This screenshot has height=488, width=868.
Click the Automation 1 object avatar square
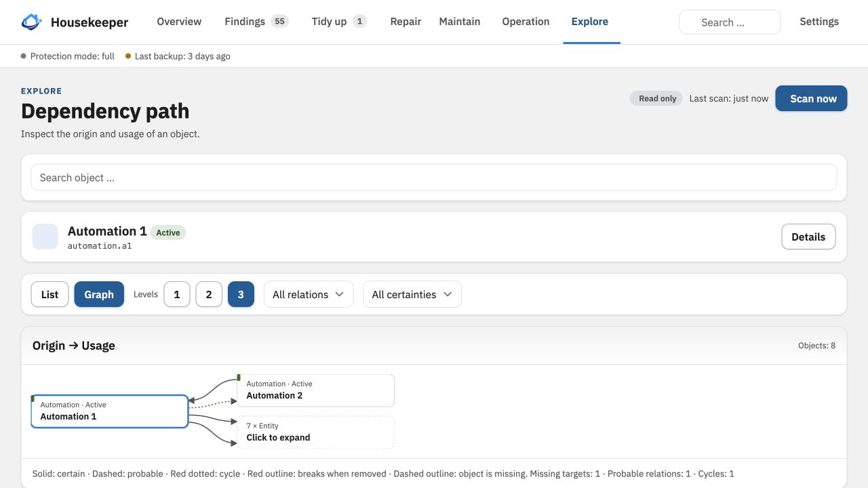tap(45, 237)
